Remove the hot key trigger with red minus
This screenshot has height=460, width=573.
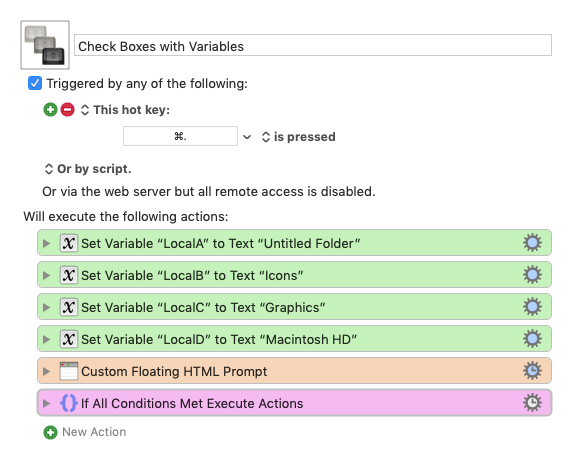point(68,110)
